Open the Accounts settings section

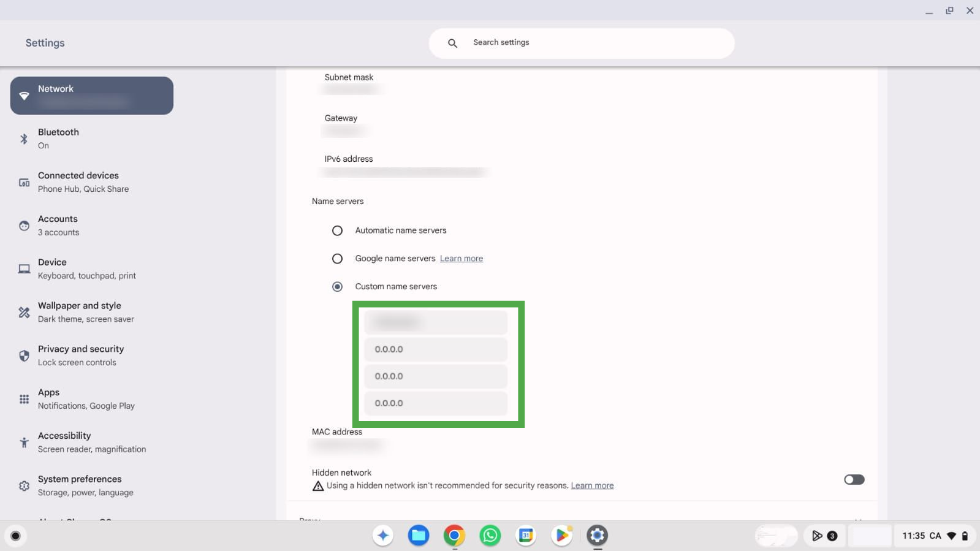point(92,226)
